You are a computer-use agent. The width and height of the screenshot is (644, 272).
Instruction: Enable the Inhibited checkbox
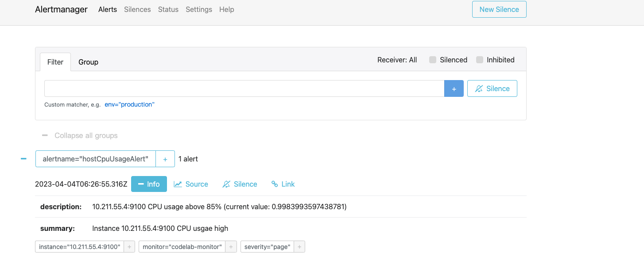[x=480, y=60]
